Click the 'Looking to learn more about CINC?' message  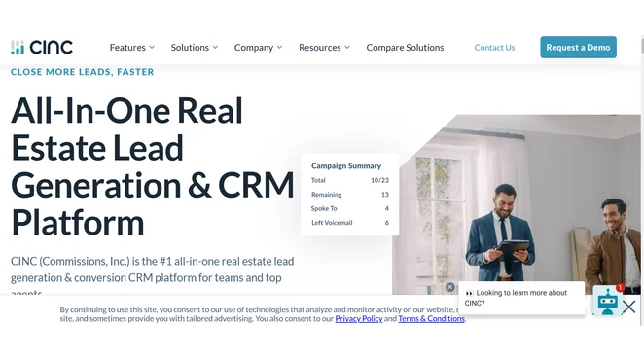coord(521,298)
